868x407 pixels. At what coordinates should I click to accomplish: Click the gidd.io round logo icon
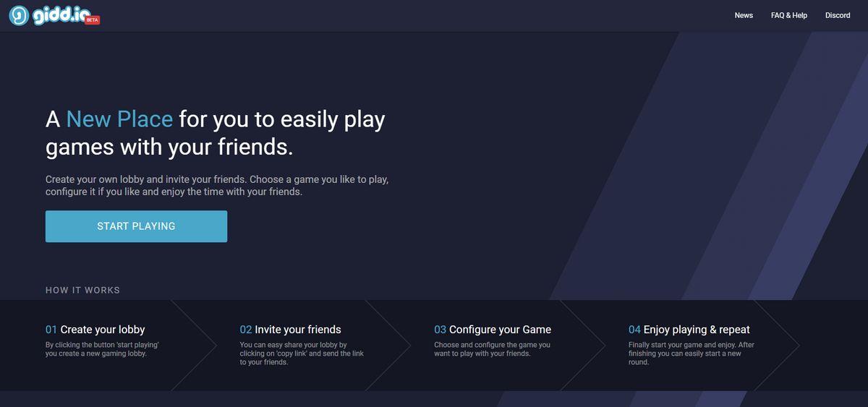[x=20, y=15]
